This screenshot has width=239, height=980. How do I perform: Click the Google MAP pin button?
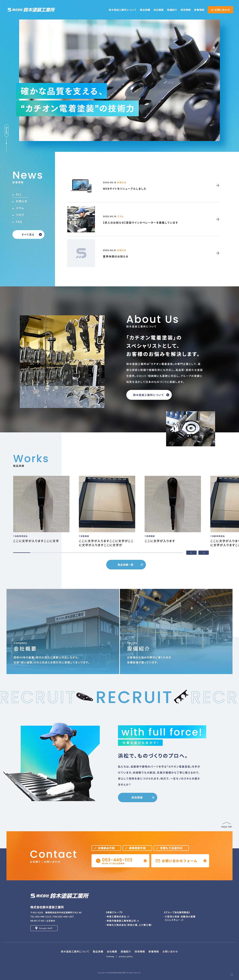(44, 928)
